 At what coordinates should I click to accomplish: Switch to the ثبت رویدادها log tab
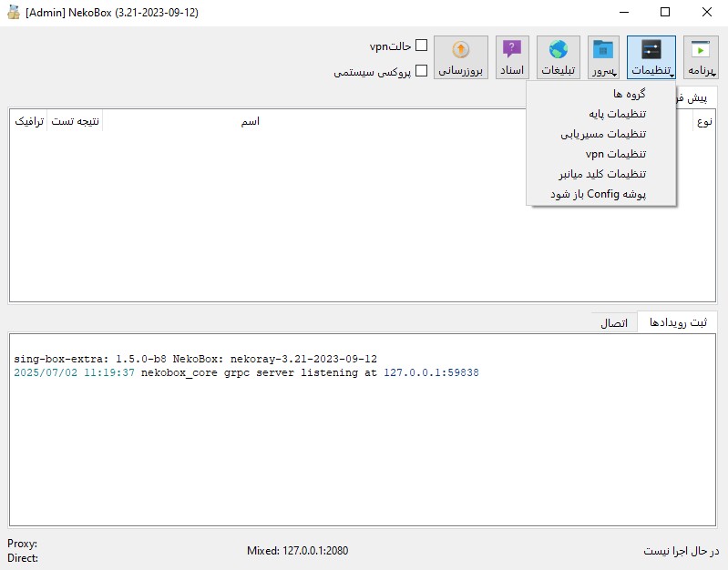click(677, 321)
